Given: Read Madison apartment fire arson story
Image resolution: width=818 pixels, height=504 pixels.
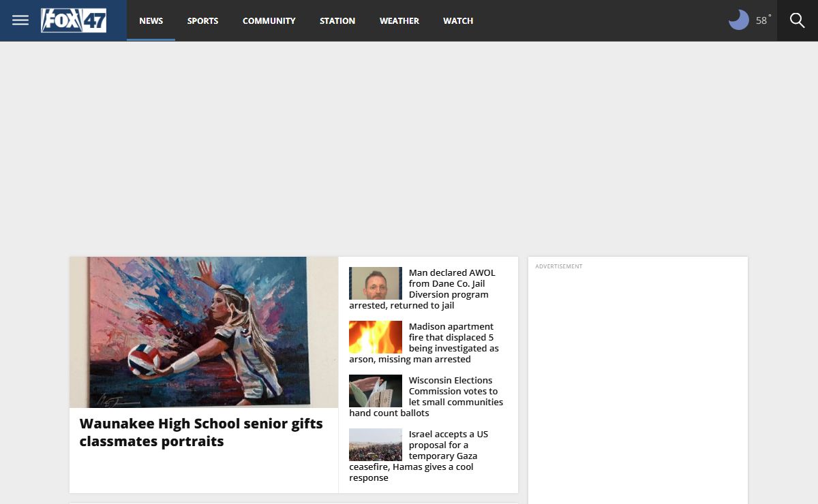Looking at the screenshot, I should point(424,343).
